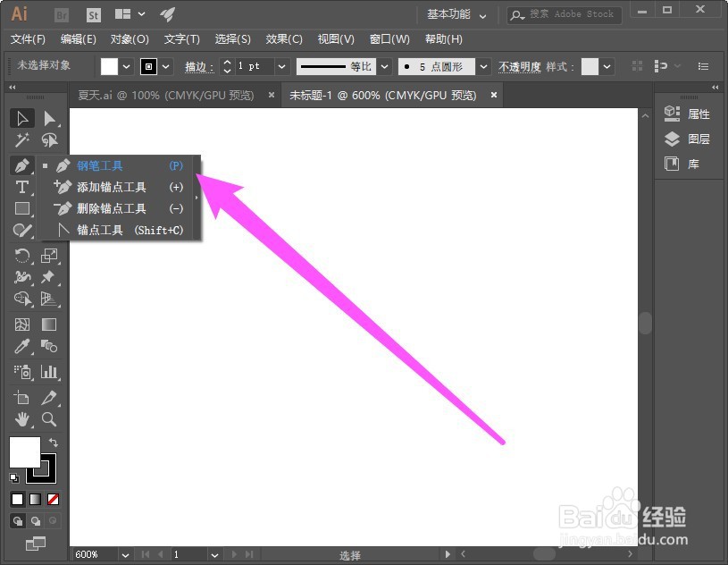This screenshot has height=565, width=728.
Task: Select the Paintbrush tool
Action: tap(21, 230)
